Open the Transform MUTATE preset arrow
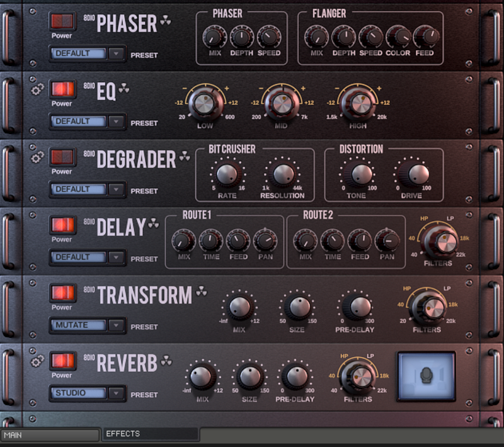This screenshot has height=447, width=504. coord(116,325)
